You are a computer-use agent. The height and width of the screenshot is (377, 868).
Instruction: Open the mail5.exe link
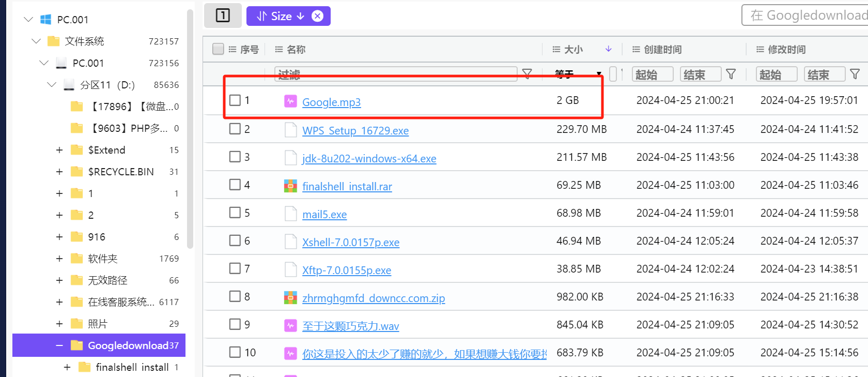point(324,215)
